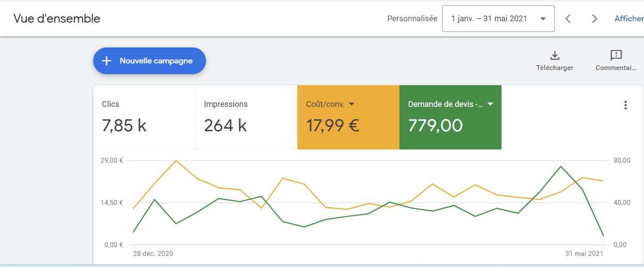
Task: Click the Personnalisée date label
Action: 412,18
